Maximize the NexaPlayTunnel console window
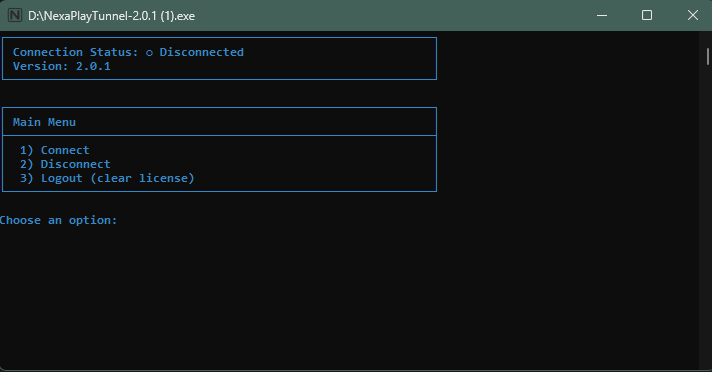Image resolution: width=712 pixels, height=373 pixels. 647,15
